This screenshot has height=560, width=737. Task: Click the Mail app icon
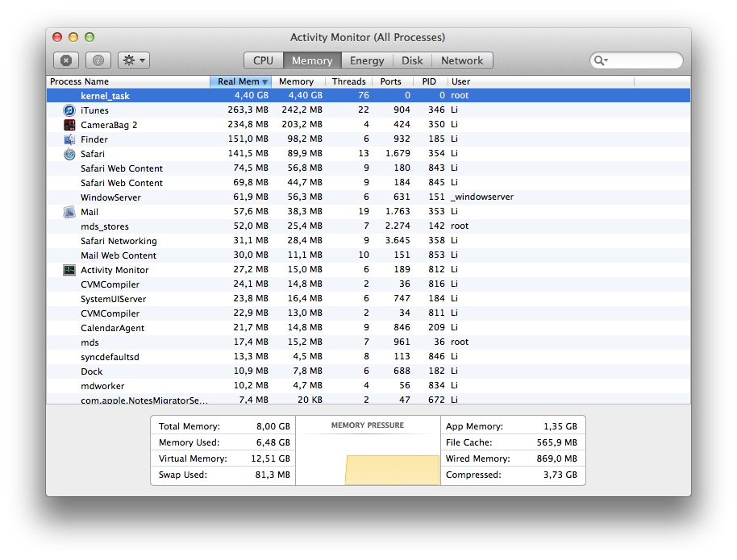69,212
